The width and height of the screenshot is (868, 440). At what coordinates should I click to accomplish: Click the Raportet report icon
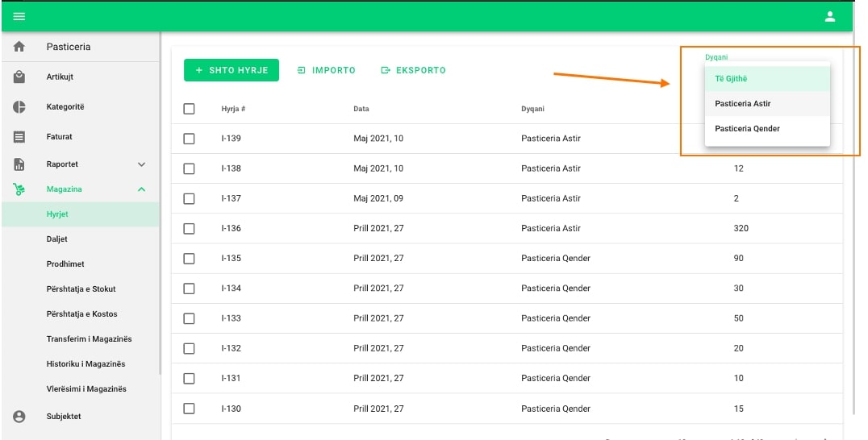coord(19,164)
